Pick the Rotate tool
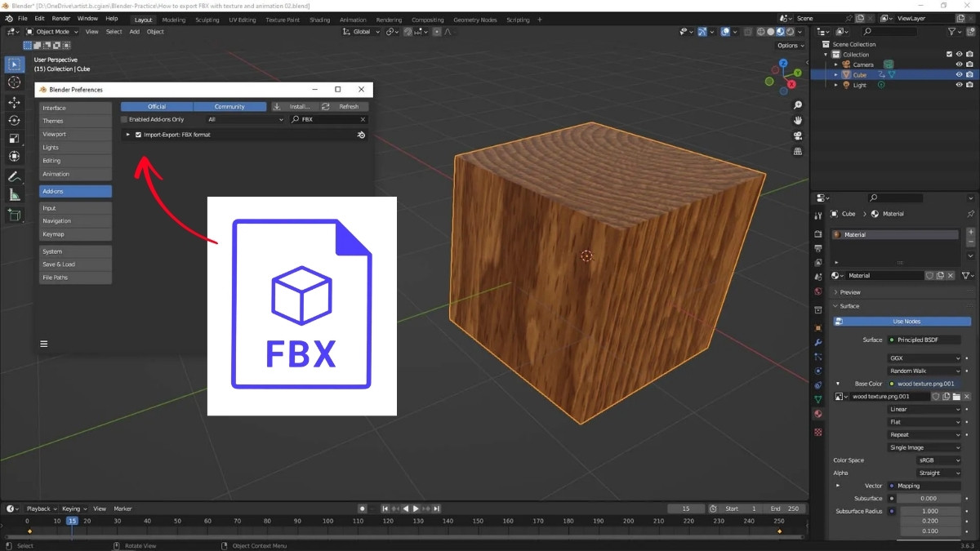Screen dimensions: 980x551 point(14,121)
